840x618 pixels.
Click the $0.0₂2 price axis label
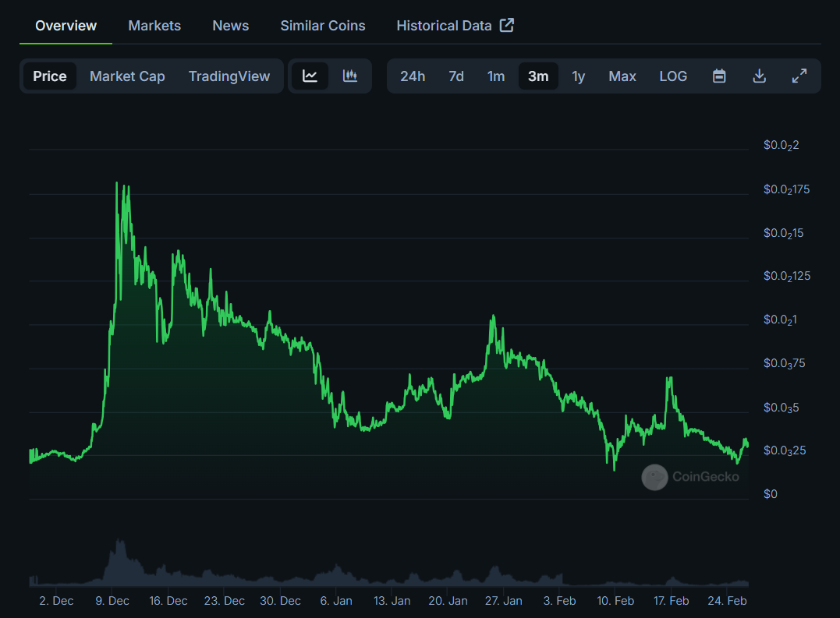[781, 145]
